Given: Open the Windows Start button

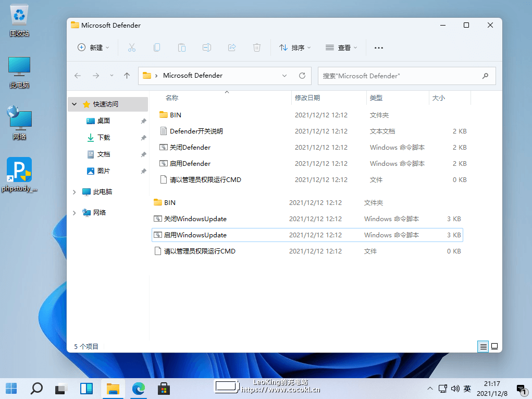Looking at the screenshot, I should click(x=11, y=389).
